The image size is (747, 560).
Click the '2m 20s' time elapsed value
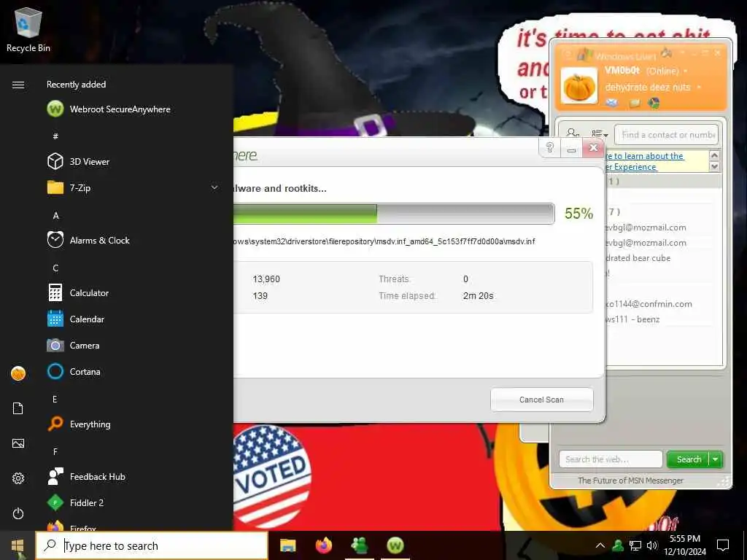[x=479, y=296]
